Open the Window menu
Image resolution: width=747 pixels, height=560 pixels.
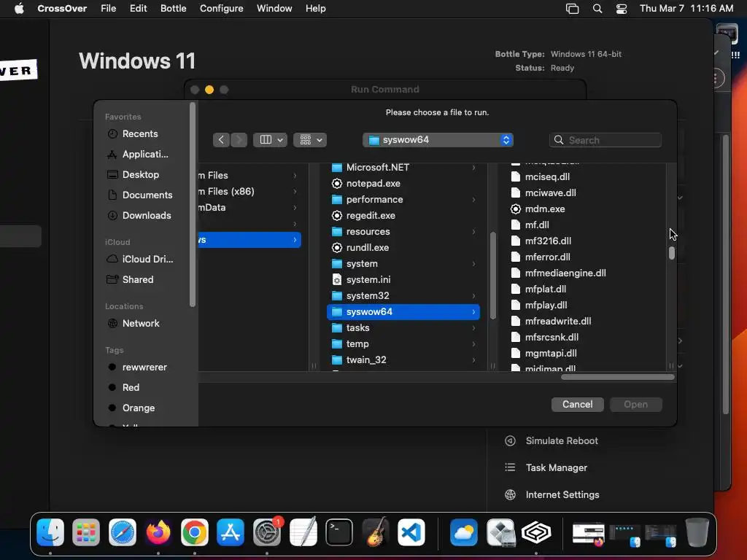point(274,9)
